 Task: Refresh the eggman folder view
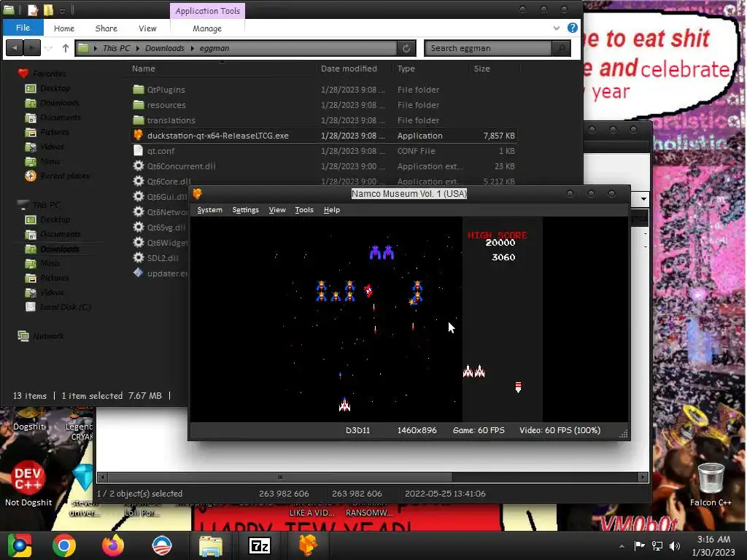pyautogui.click(x=406, y=48)
